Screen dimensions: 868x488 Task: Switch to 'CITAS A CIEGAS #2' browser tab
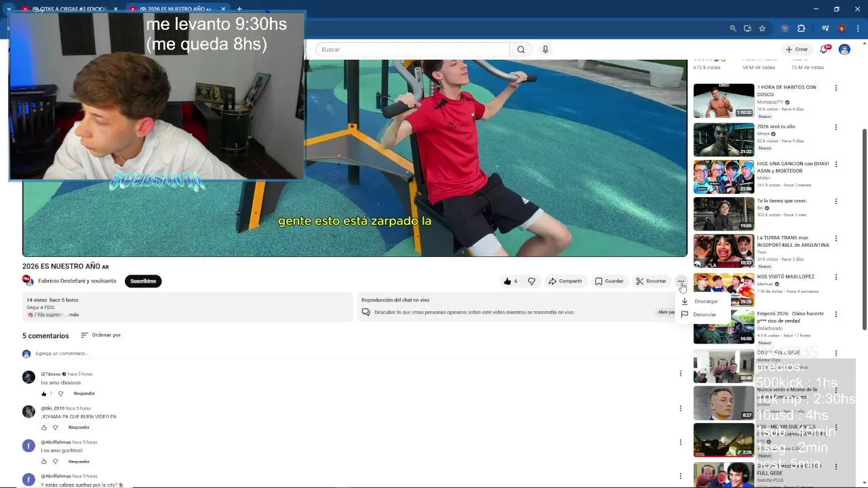70,9
